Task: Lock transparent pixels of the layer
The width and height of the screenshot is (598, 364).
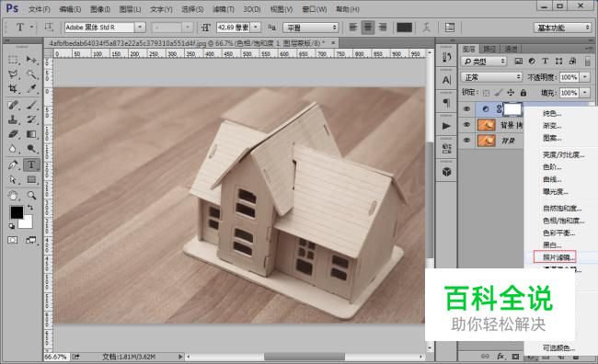Action: point(486,93)
